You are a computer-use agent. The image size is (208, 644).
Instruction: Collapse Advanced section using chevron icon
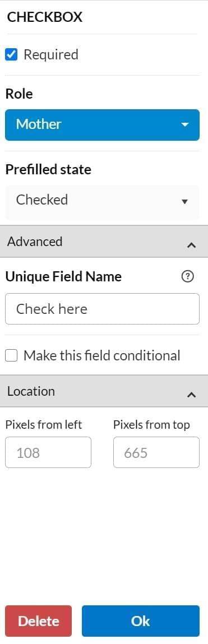click(191, 245)
